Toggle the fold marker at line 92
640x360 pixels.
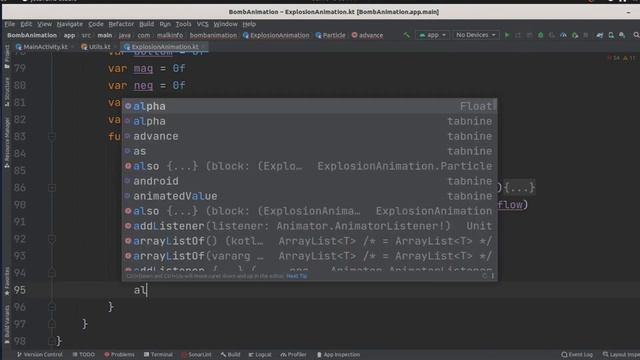click(52, 239)
